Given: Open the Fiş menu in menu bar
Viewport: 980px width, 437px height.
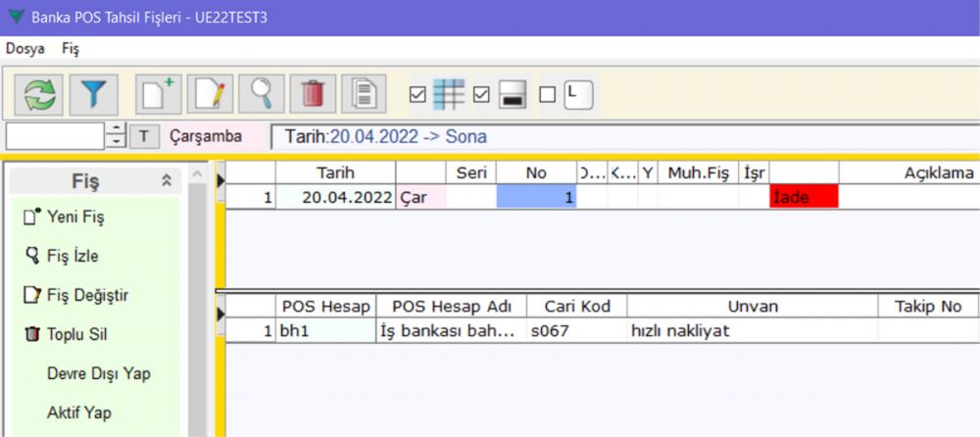Looking at the screenshot, I should [71, 48].
